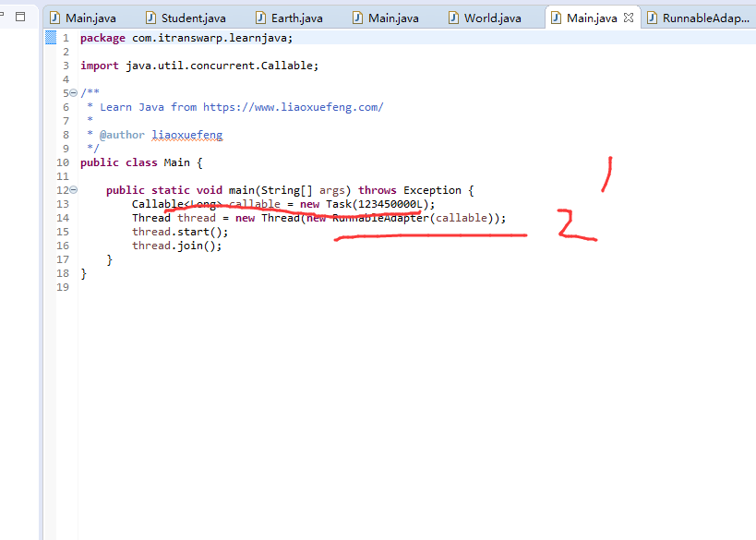Click the Java file icon on World.java tab

click(454, 18)
